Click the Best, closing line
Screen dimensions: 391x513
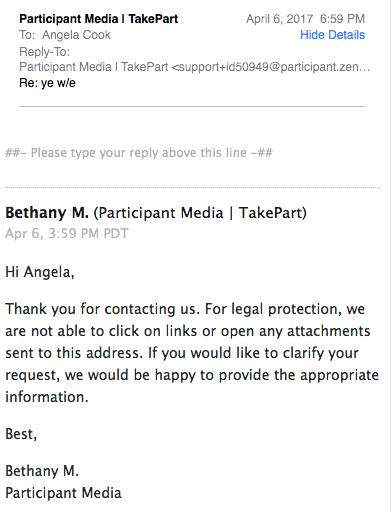pyautogui.click(x=21, y=434)
